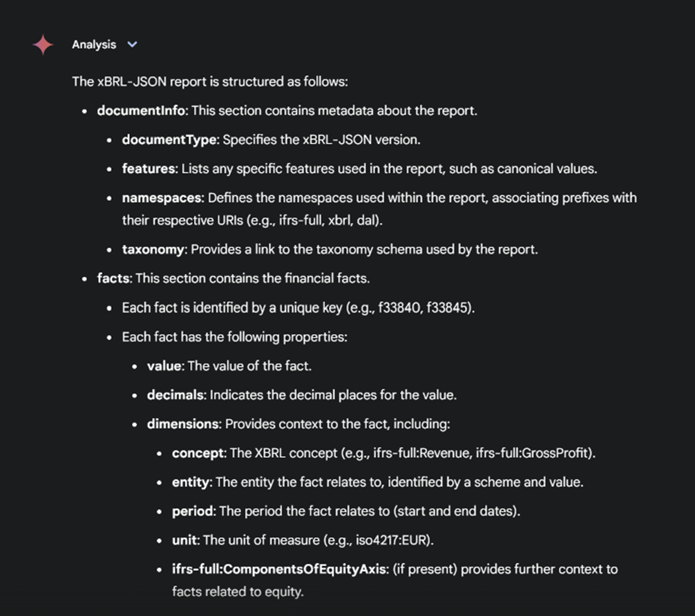This screenshot has height=616, width=695.
Task: Click the bold entity term
Action: click(190, 482)
